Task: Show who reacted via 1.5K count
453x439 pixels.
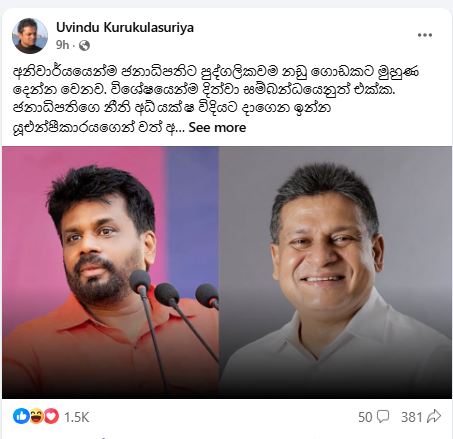Action: tap(77, 417)
